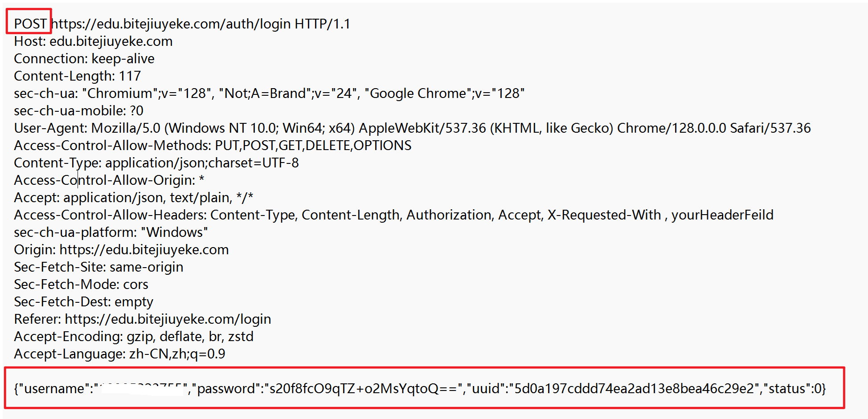Viewport: 868px width, 419px height.
Task: Click the Access-Control-Allow-Methods header line
Action: [x=213, y=146]
